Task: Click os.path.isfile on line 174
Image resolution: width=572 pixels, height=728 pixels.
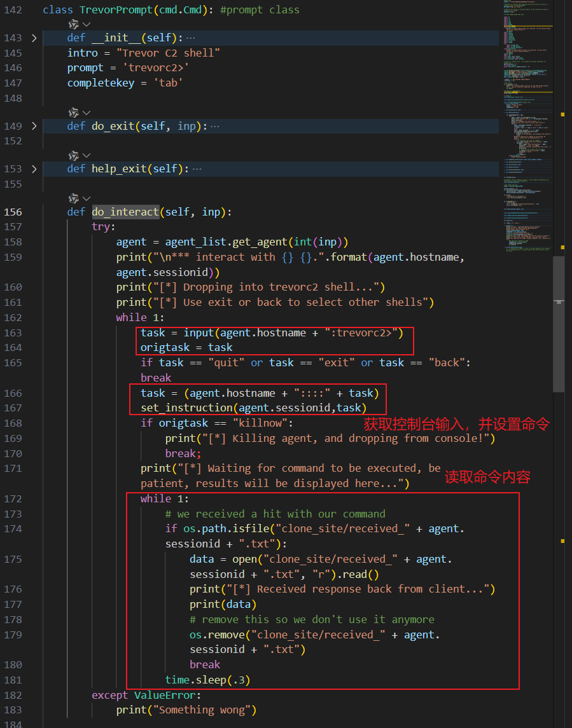Action: (227, 529)
